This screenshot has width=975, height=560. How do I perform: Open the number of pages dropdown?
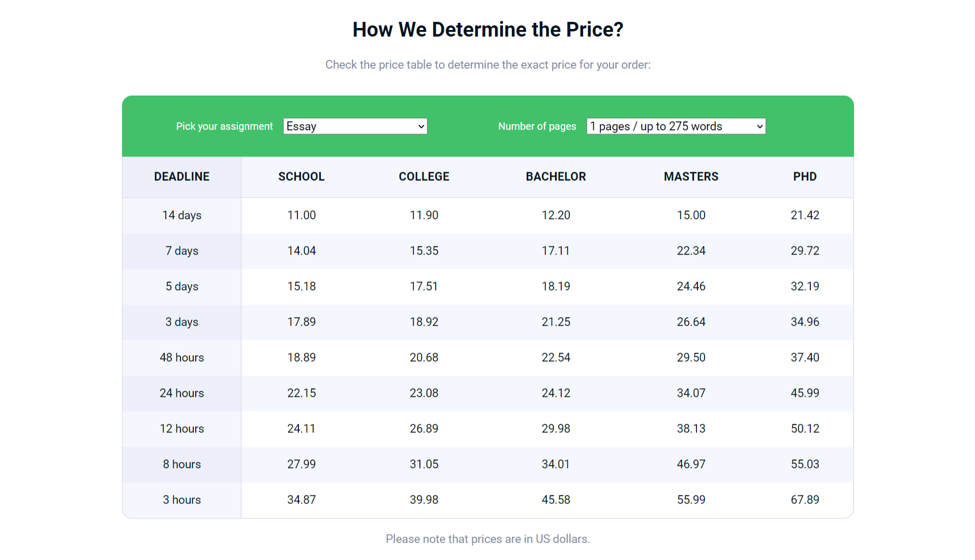click(676, 126)
